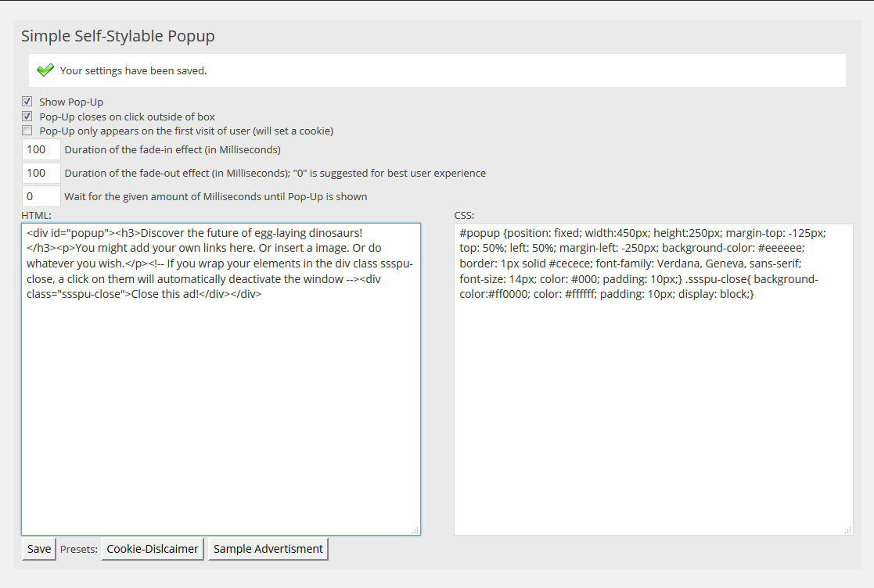Screen dimensions: 874x588
Task: Click the 'Presets:' label
Action: click(x=78, y=549)
